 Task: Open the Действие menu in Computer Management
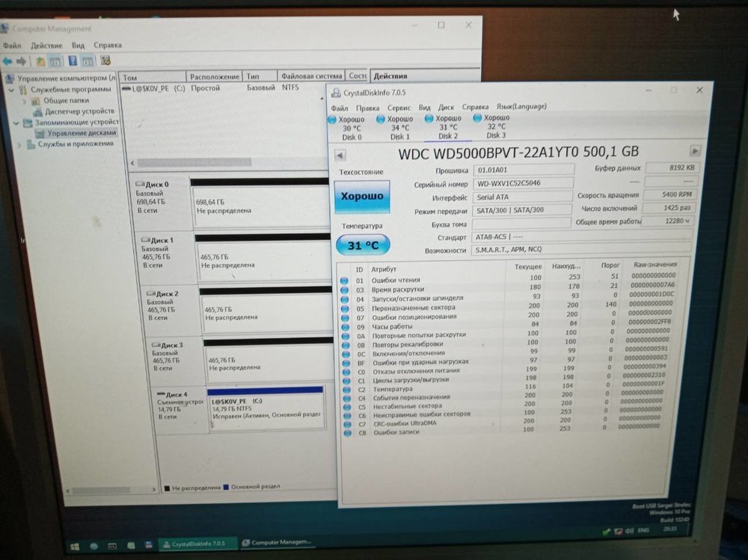[x=45, y=45]
